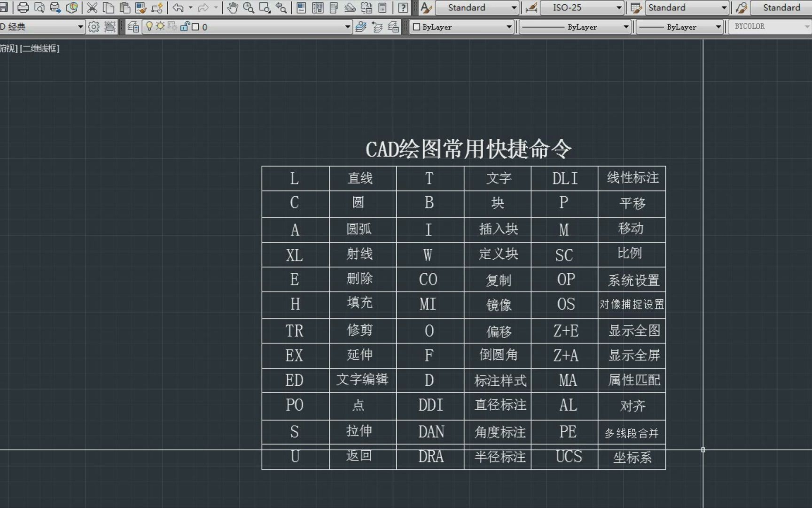Click Make Object's Layer Current icon
Image resolution: width=812 pixels, height=508 pixels.
[361, 27]
